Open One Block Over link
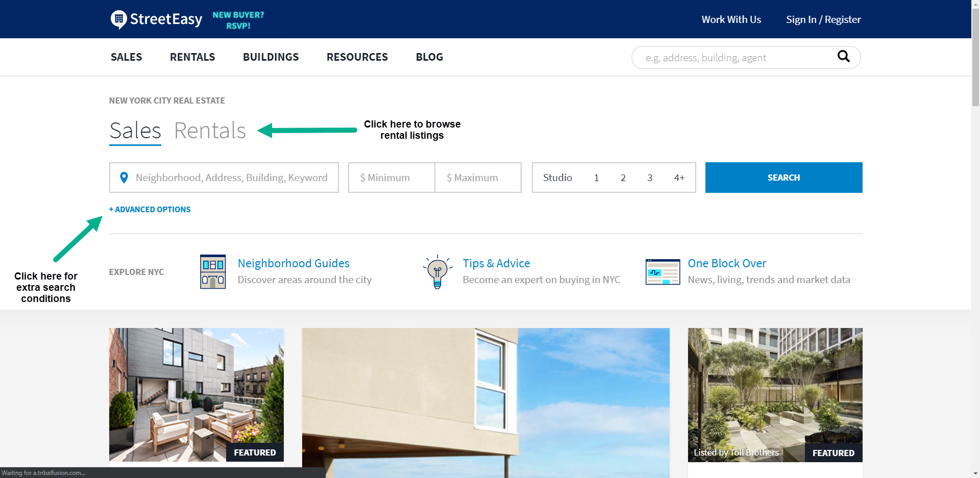 (x=727, y=263)
